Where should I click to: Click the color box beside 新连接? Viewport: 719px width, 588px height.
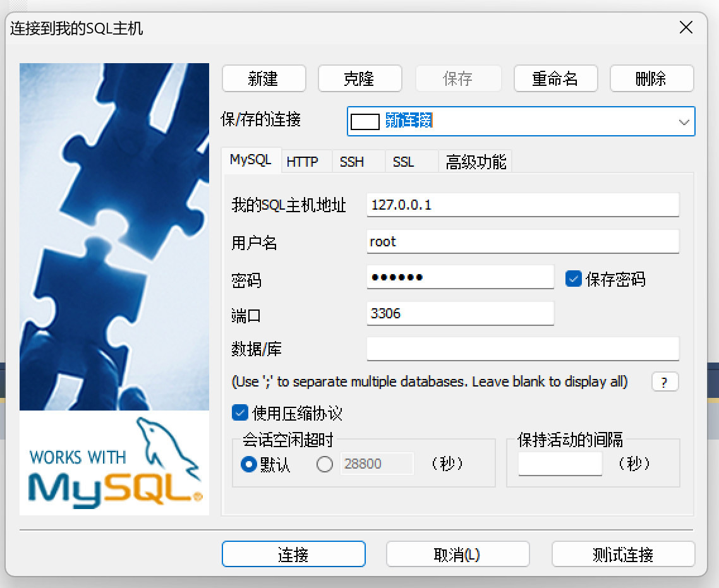coord(365,122)
